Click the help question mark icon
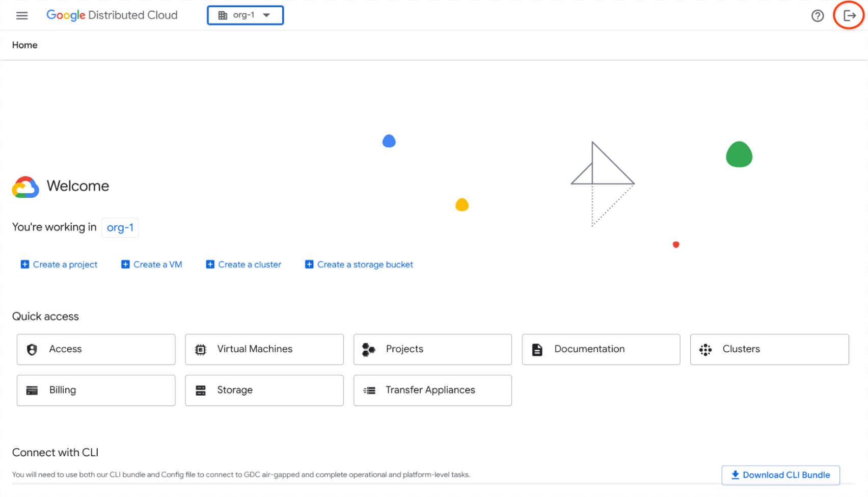868x497 pixels. point(817,16)
